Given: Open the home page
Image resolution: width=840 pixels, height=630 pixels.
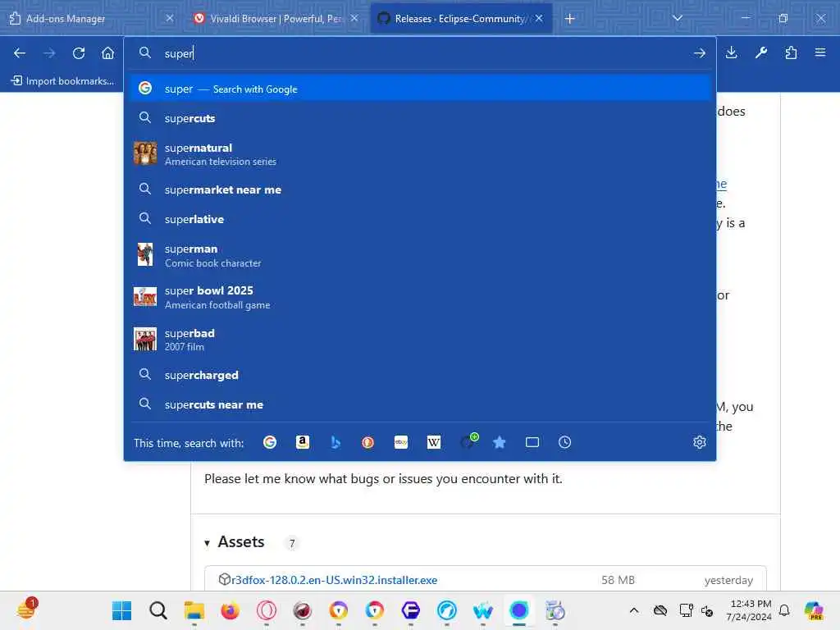Looking at the screenshot, I should pyautogui.click(x=107, y=53).
